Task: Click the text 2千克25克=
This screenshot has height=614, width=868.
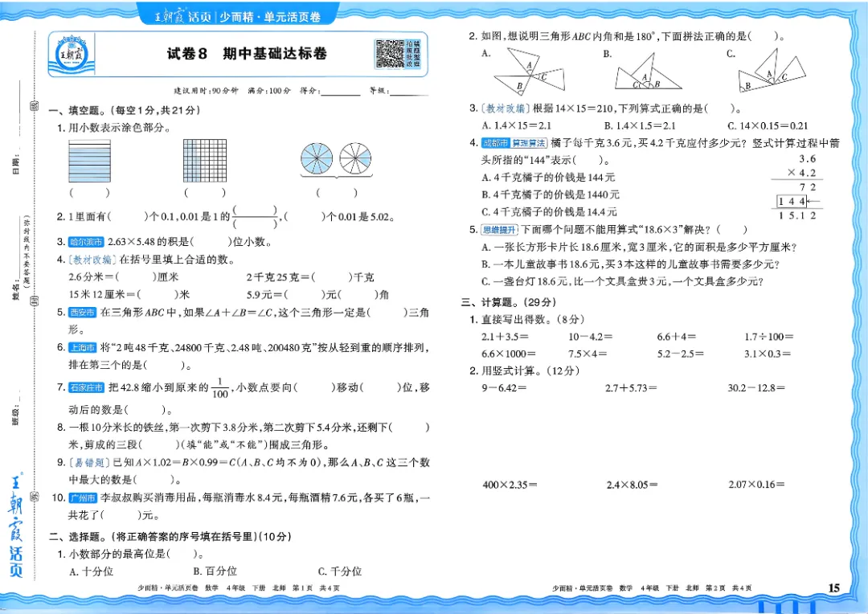Action: click(x=278, y=277)
